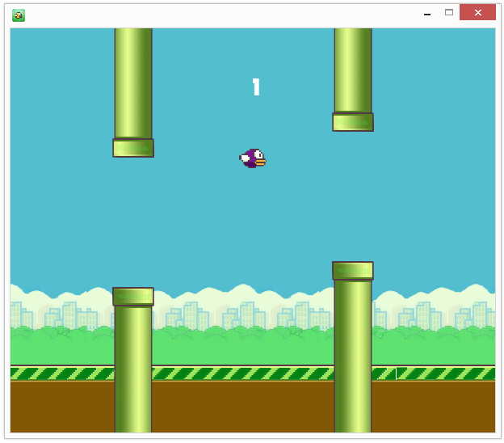
Task: Click the Flappy Bird app icon in title bar
Action: point(19,15)
